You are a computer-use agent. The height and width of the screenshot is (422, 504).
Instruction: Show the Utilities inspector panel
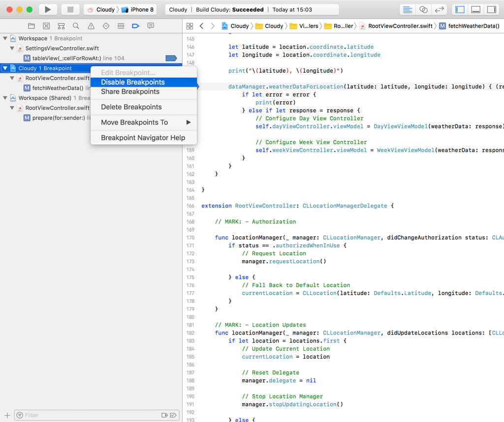(492, 9)
